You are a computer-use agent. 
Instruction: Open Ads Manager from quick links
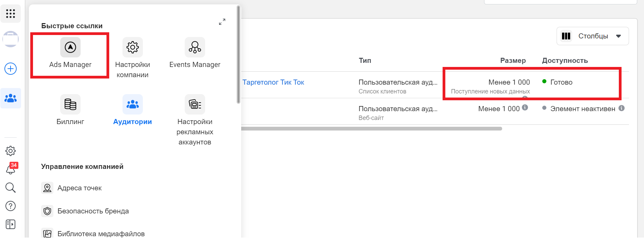(x=70, y=54)
